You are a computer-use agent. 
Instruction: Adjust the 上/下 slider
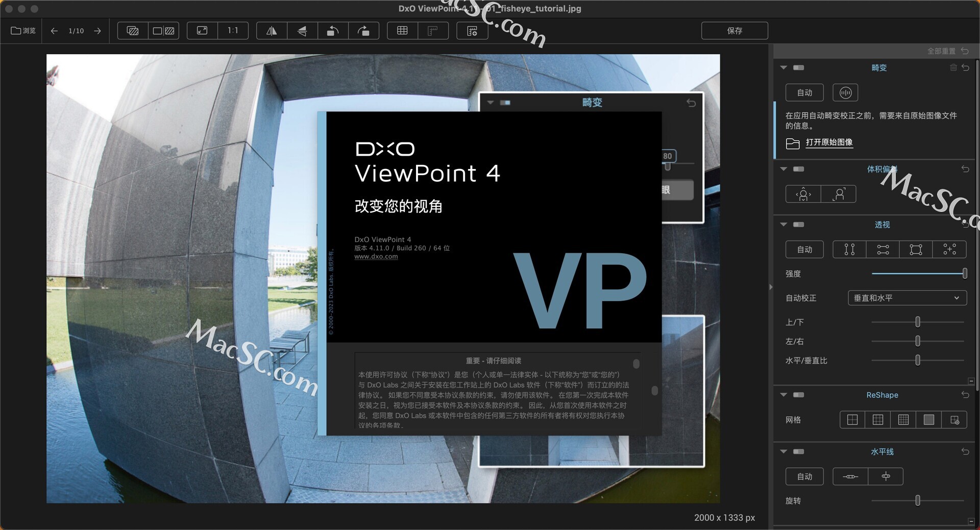(x=918, y=322)
